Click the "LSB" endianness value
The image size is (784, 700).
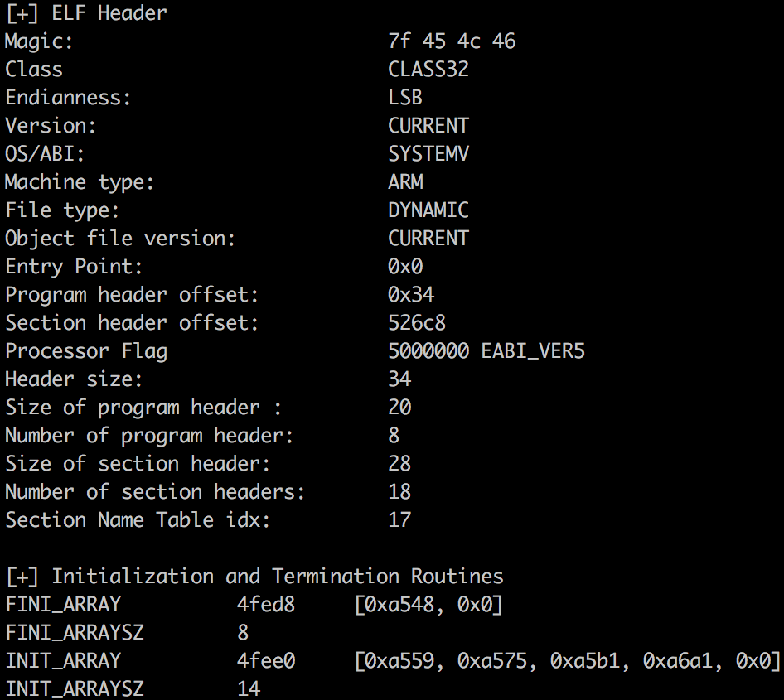click(405, 98)
